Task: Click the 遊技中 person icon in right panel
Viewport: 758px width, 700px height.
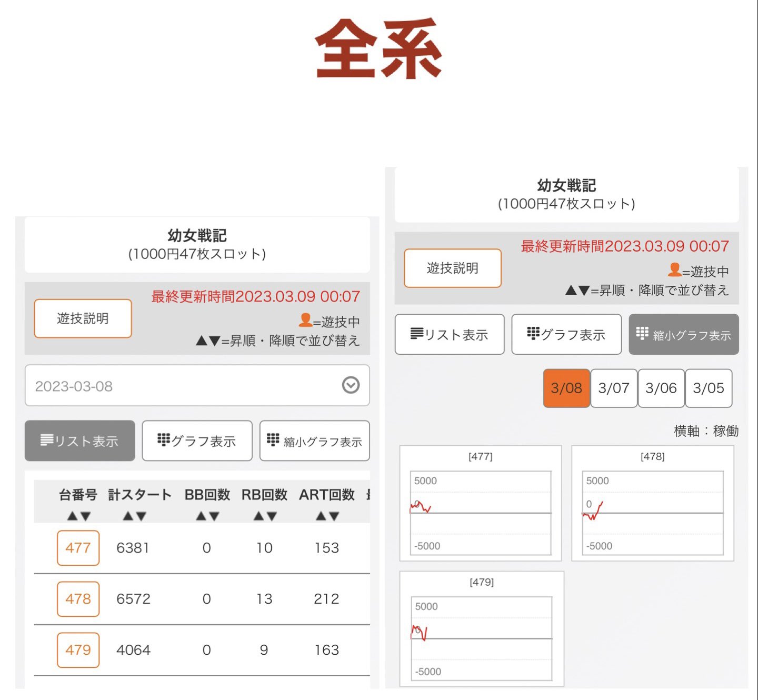Action: 675,269
